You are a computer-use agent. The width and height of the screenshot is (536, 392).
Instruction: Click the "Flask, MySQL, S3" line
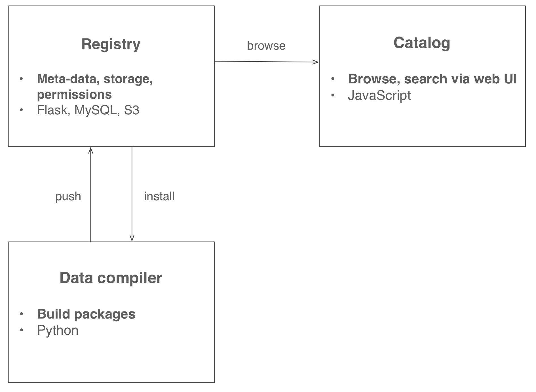click(88, 110)
